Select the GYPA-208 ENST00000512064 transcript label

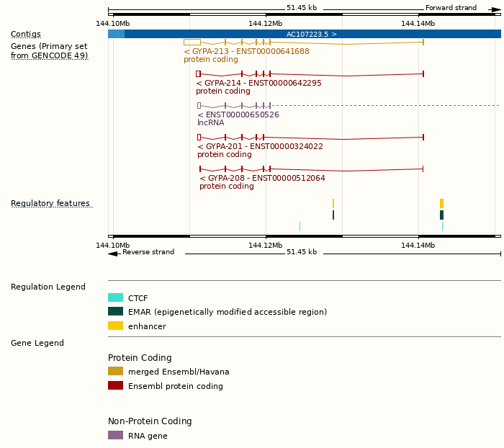(x=262, y=178)
